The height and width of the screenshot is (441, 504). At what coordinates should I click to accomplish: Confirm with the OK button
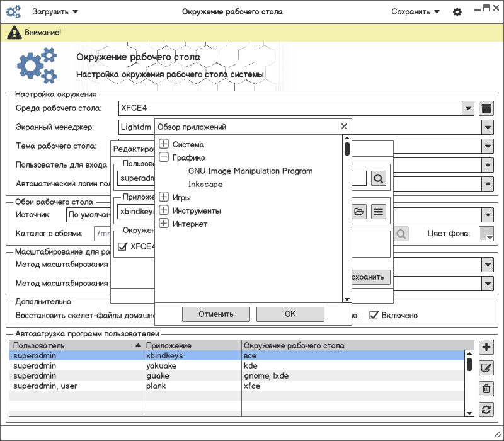pyautogui.click(x=290, y=314)
